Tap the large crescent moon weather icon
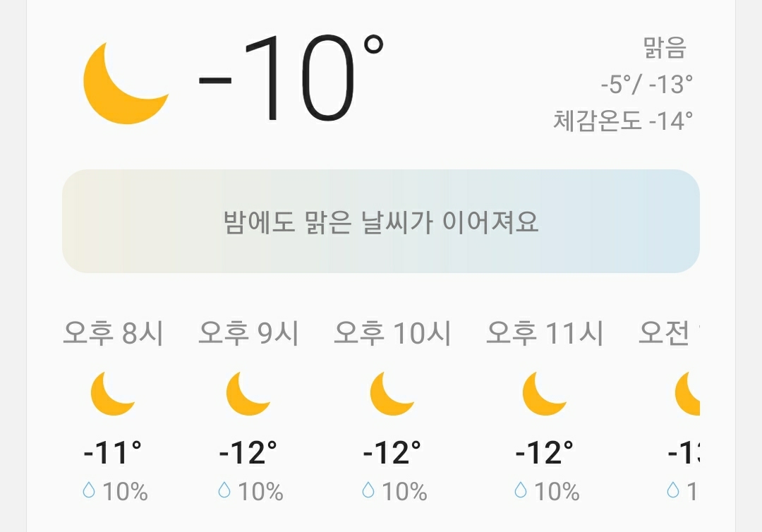 point(121,83)
